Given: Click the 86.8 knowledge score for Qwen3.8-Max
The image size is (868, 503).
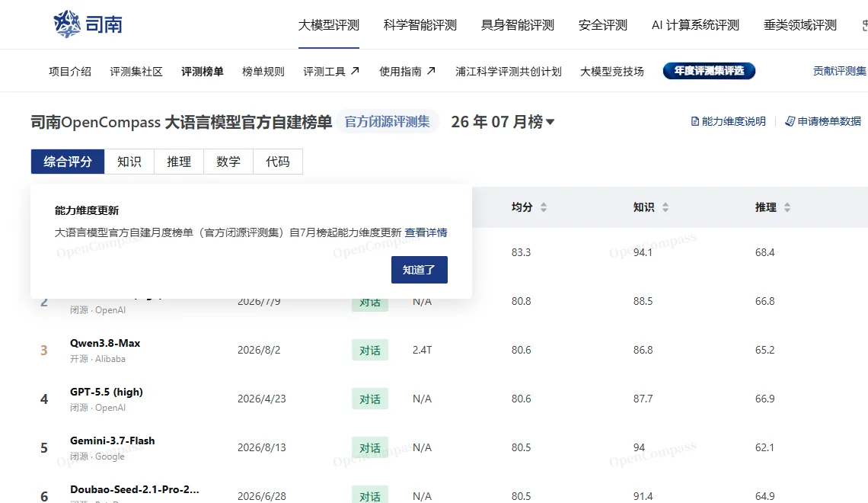Looking at the screenshot, I should pos(643,350).
